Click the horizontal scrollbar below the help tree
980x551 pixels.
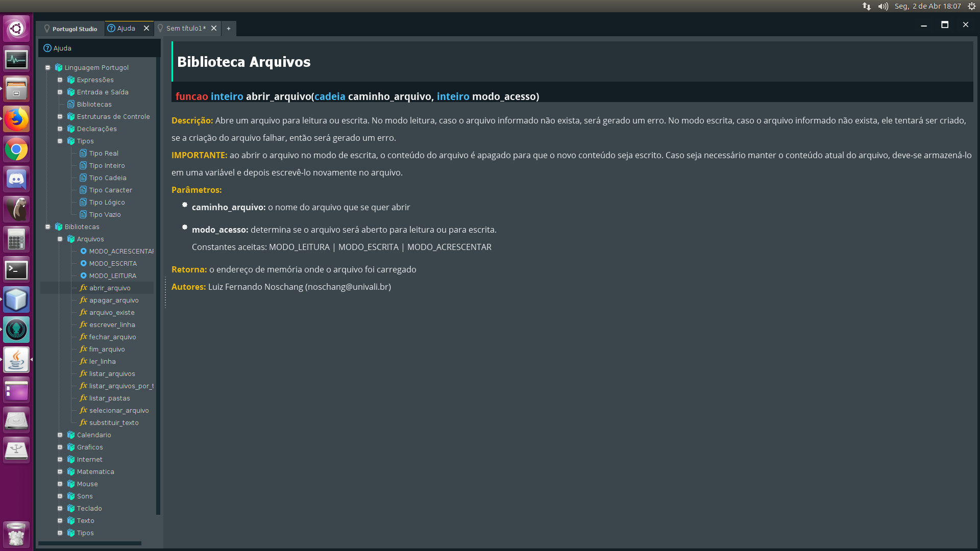pyautogui.click(x=89, y=543)
